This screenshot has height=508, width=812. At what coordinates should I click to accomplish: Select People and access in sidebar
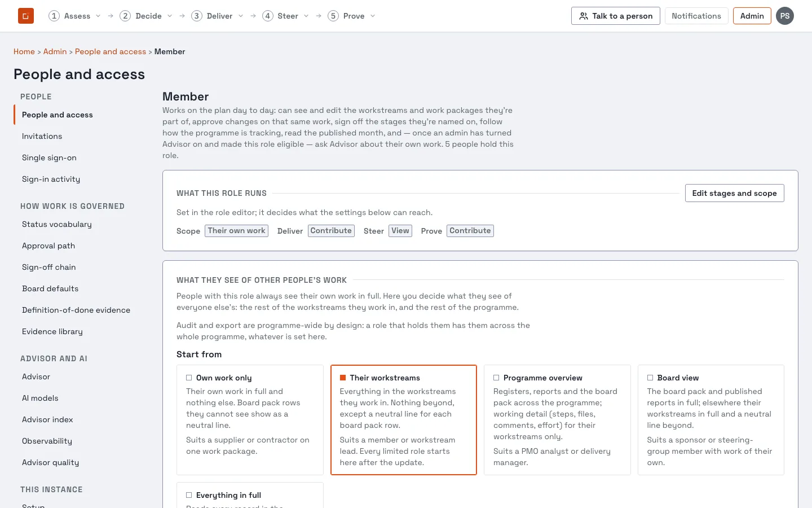tap(57, 115)
